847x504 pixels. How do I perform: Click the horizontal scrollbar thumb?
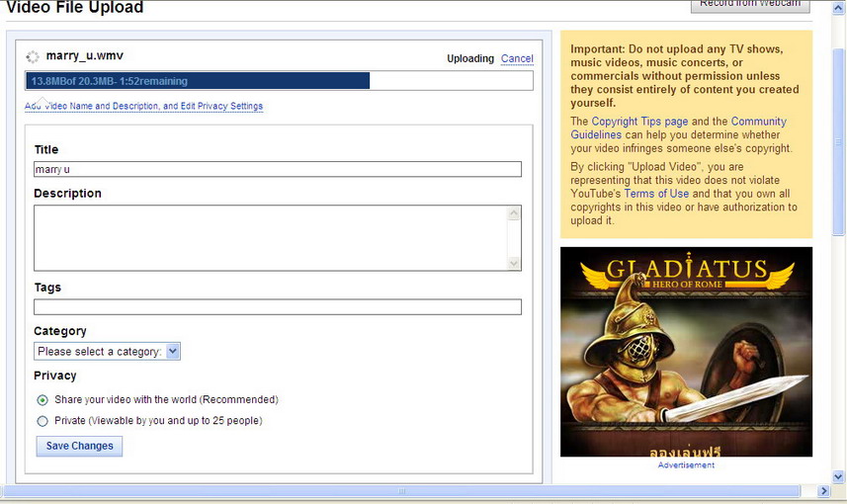[x=402, y=491]
